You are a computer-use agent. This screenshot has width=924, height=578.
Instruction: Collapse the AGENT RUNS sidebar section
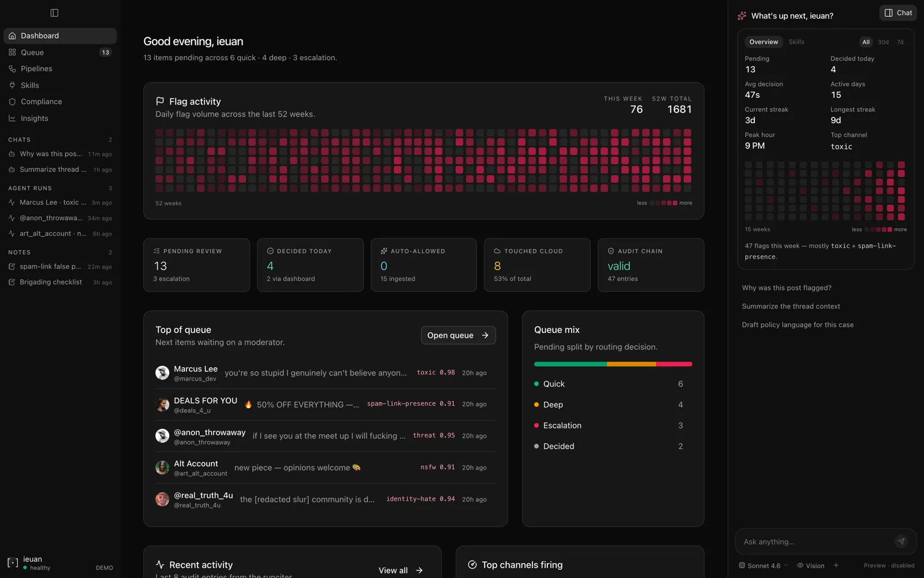pyautogui.click(x=60, y=188)
